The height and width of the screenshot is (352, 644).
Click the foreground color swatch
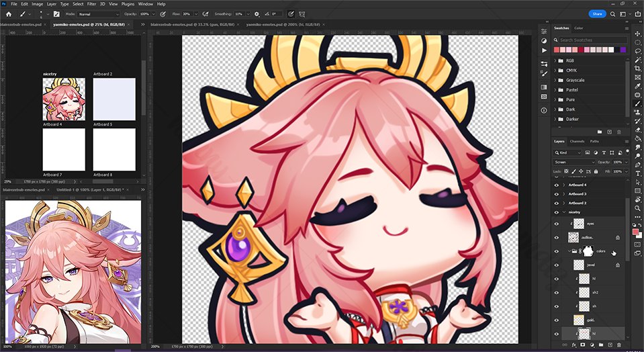pos(636,232)
